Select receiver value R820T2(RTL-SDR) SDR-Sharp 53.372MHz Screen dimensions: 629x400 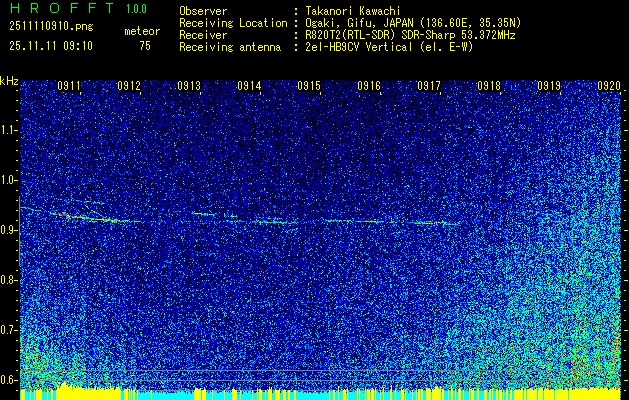410,35
